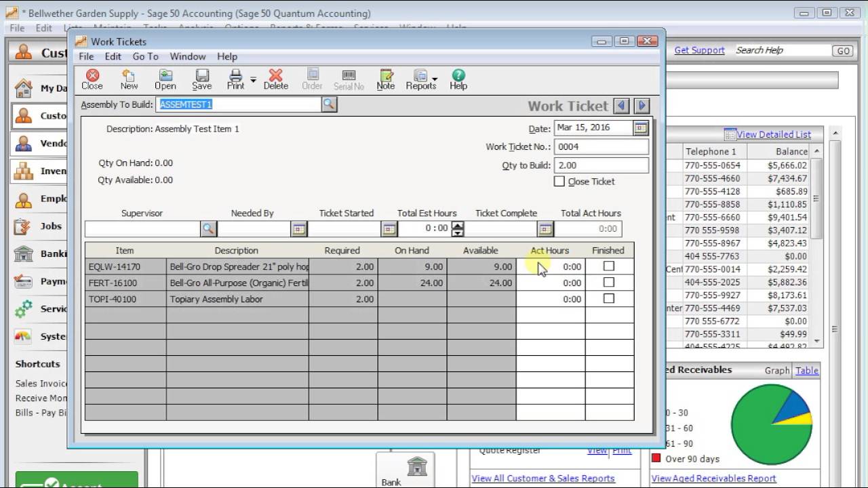The image size is (868, 488).
Task: Click the Reports toolbar icon
Action: [420, 79]
